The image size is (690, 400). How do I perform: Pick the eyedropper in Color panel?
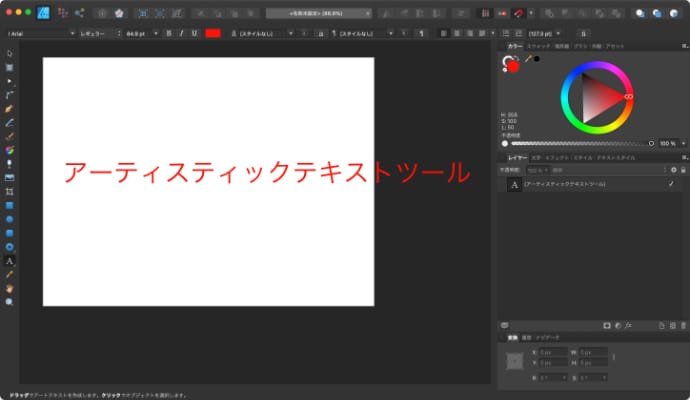[x=528, y=59]
